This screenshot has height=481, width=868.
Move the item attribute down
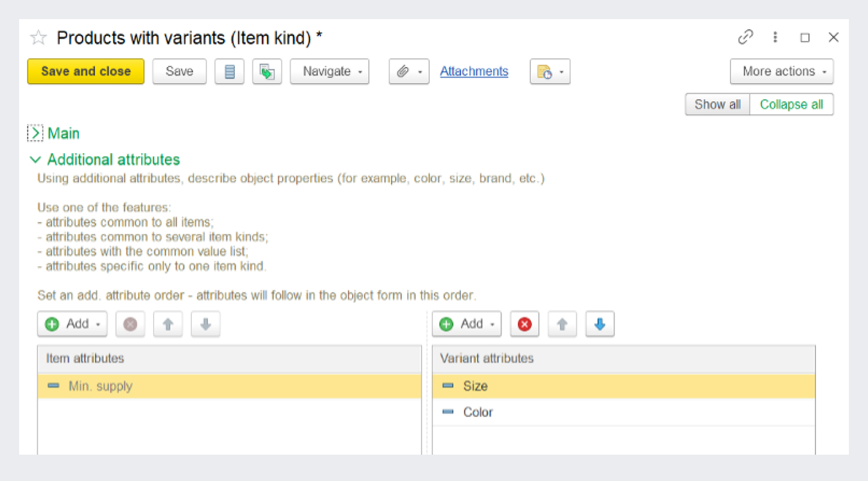[x=206, y=324]
